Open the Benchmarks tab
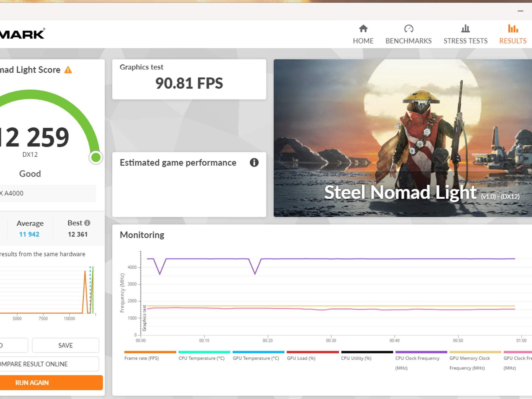Viewport: 532px width, 399px height. click(x=408, y=35)
